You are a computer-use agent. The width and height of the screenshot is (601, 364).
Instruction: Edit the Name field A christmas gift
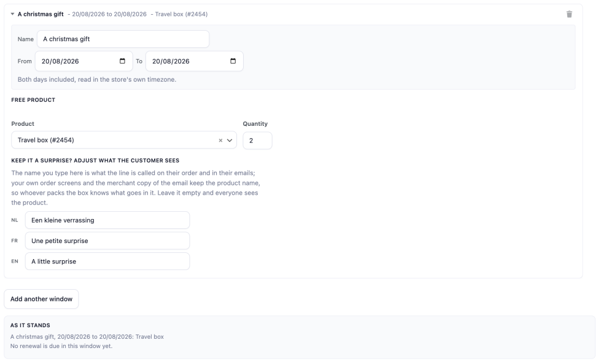pyautogui.click(x=123, y=39)
